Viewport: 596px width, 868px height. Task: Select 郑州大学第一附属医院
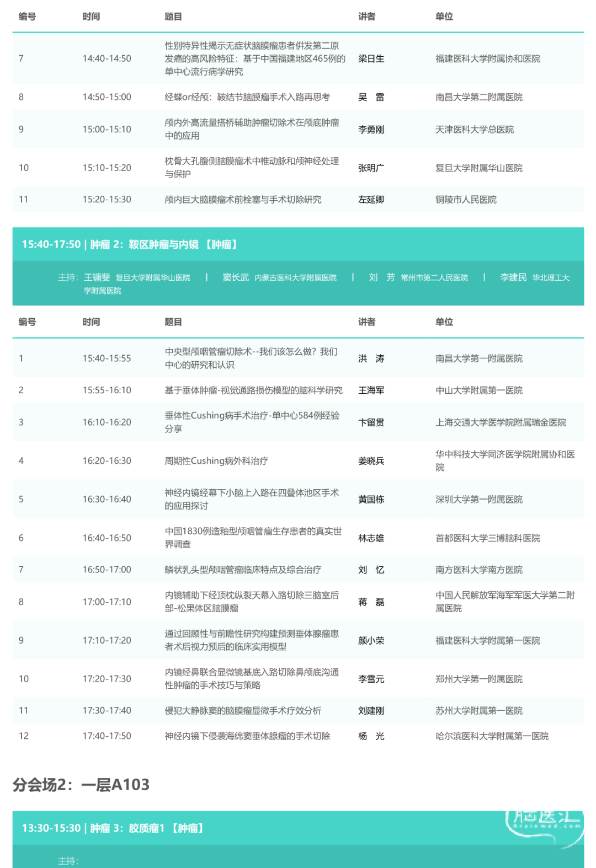tap(479, 679)
